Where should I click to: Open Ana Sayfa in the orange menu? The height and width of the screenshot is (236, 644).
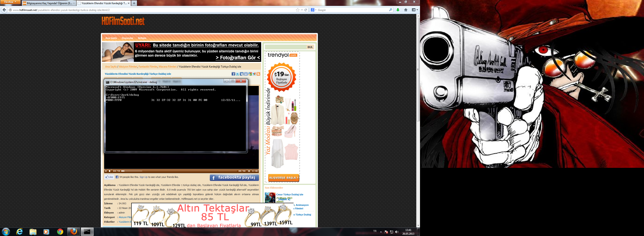pos(111,38)
